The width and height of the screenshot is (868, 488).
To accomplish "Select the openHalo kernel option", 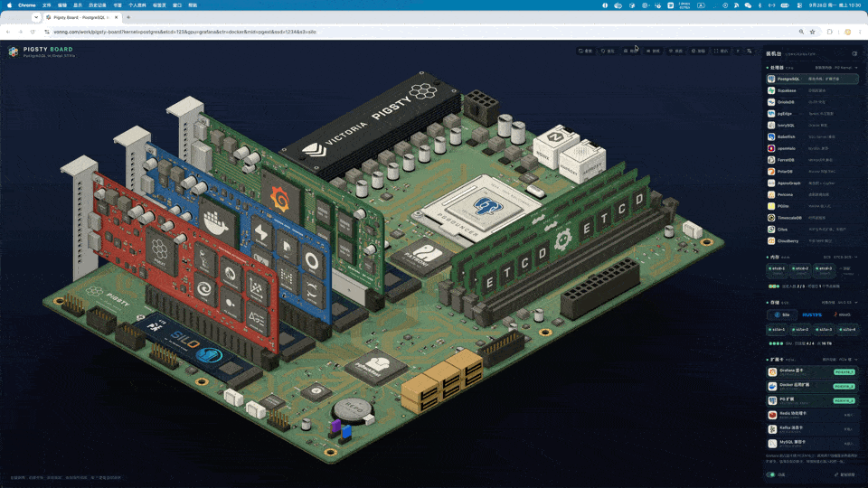I will point(812,148).
